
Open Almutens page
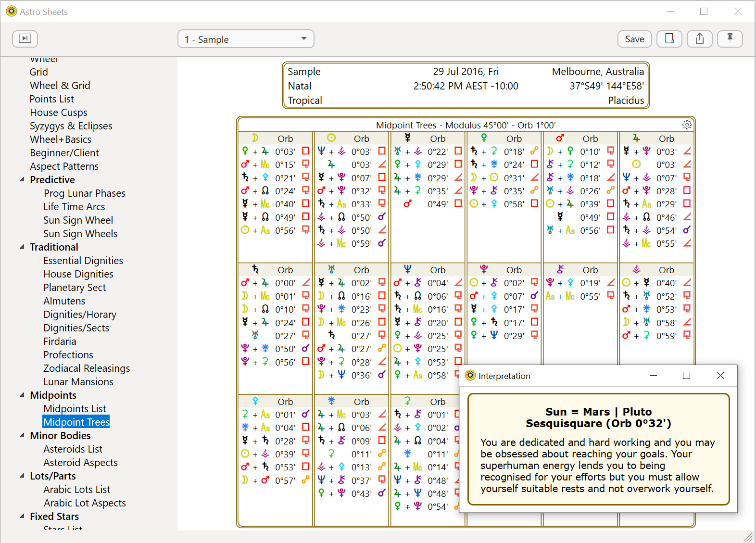click(64, 301)
